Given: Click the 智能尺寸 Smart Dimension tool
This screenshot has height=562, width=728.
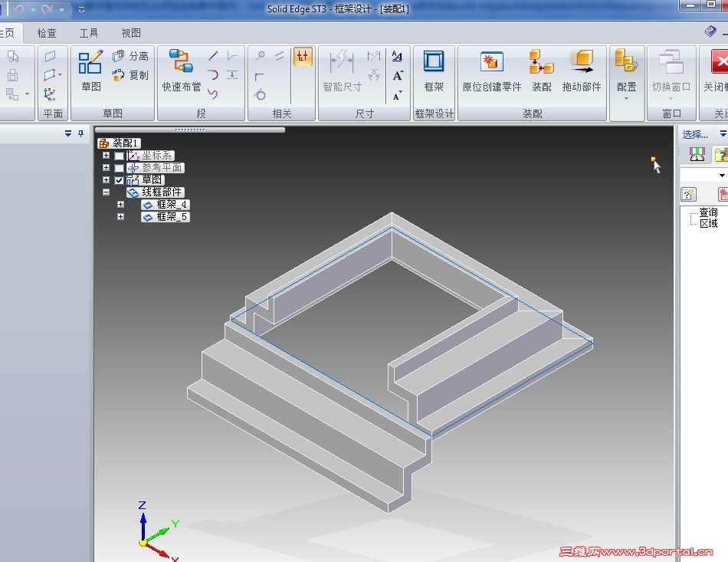Looking at the screenshot, I should click(343, 71).
